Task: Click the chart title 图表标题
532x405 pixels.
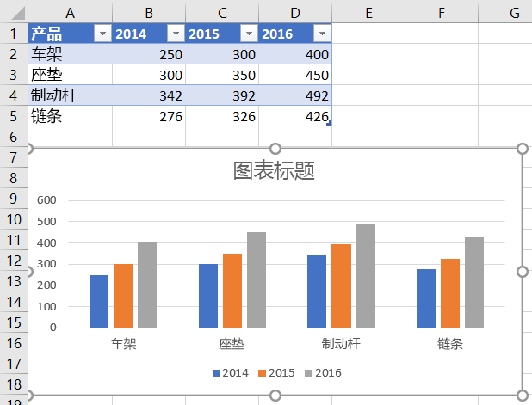Action: click(x=274, y=170)
